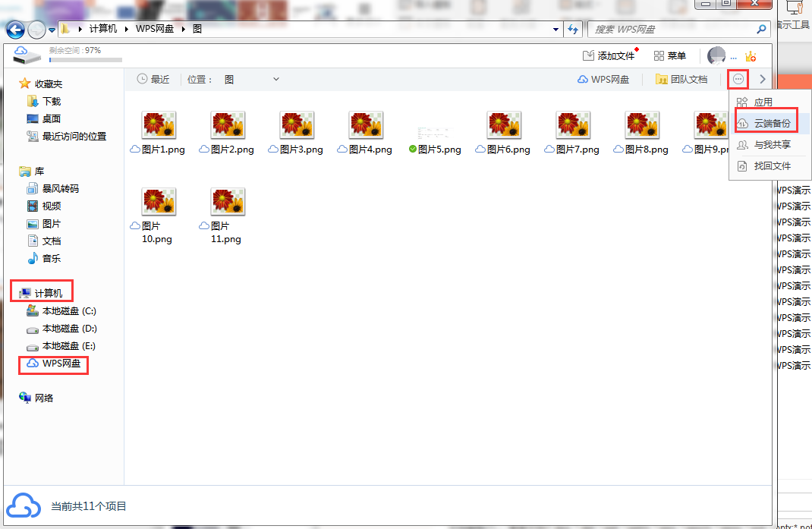This screenshot has height=529, width=812.
Task: Expand arrow after 计算机 in breadcrumb
Action: coord(127,29)
